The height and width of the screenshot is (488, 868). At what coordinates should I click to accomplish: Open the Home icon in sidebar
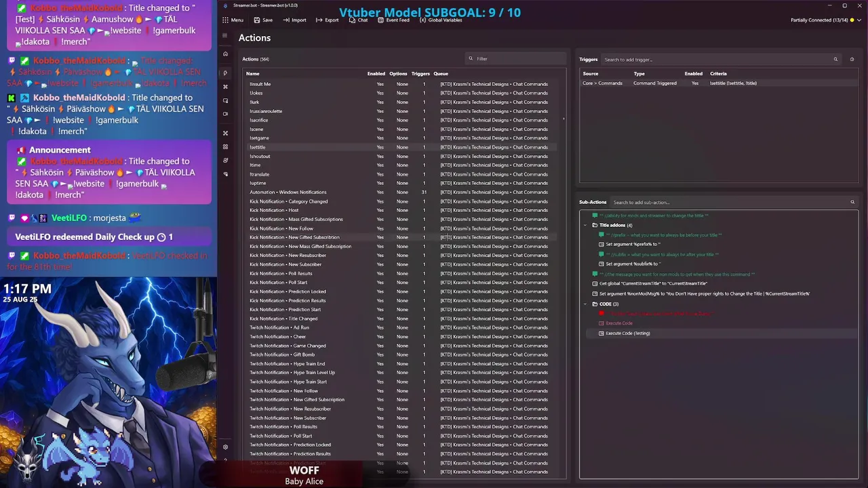[x=226, y=54]
